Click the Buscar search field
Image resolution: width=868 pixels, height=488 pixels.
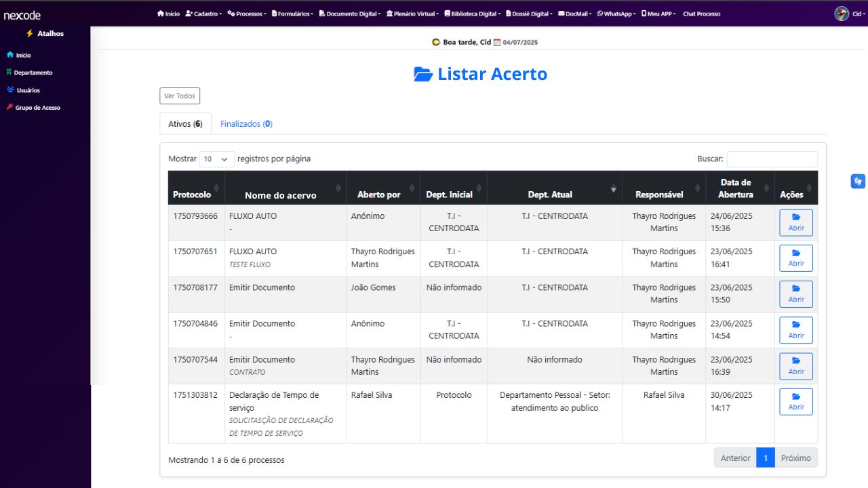[x=772, y=159]
